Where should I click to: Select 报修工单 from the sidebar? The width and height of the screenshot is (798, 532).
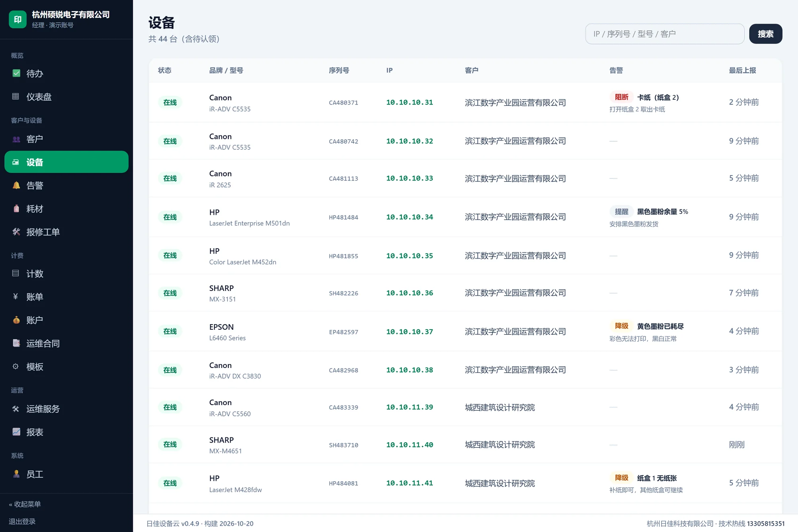[66, 232]
